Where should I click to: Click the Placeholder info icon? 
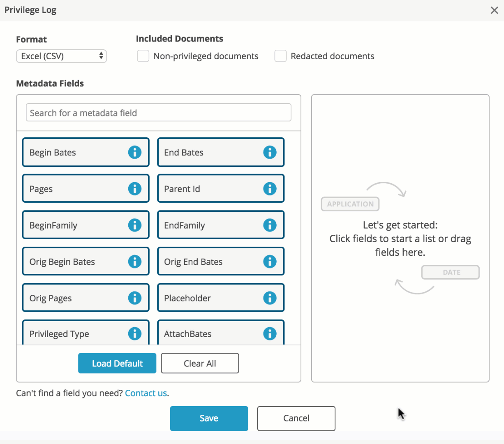[x=270, y=298]
